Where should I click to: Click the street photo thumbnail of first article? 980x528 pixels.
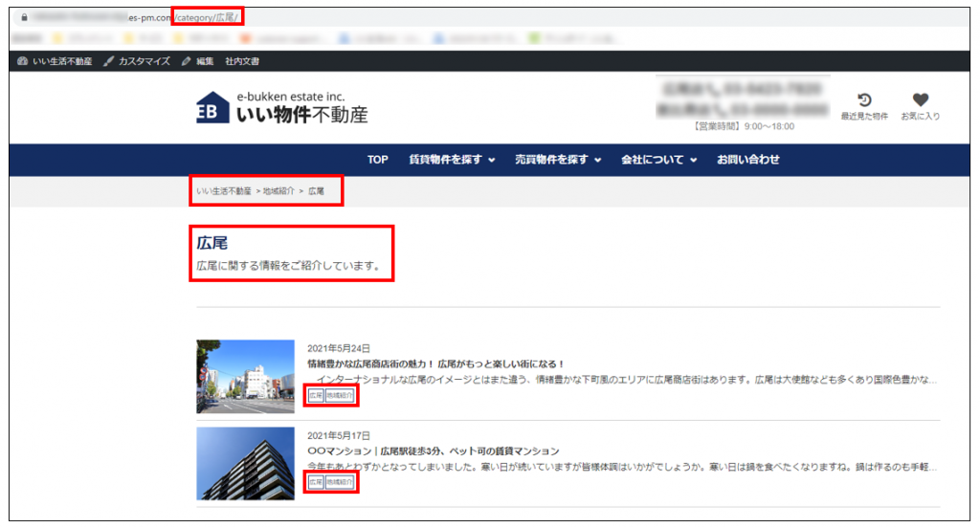[x=245, y=376]
